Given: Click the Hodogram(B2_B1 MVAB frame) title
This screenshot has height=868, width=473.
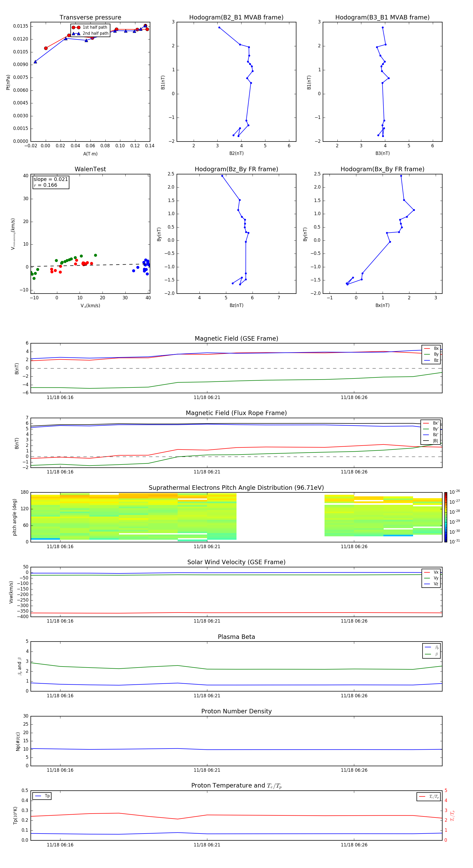Looking at the screenshot, I should point(236,18).
